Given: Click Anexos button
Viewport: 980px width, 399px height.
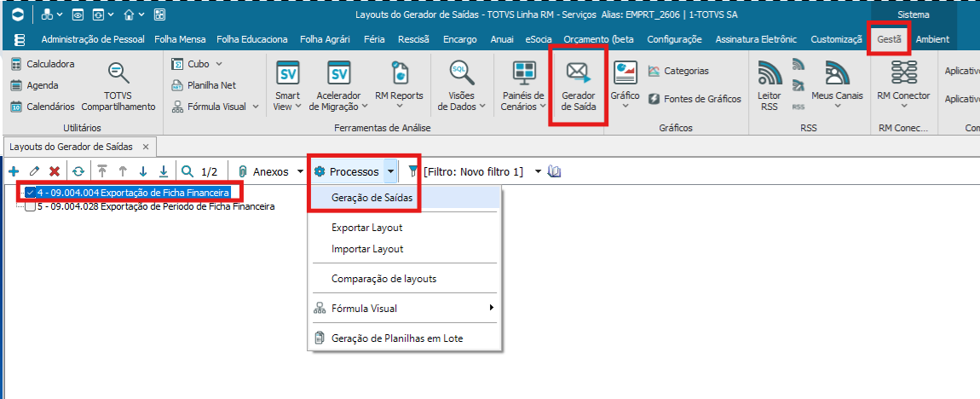Looking at the screenshot, I should [264, 171].
